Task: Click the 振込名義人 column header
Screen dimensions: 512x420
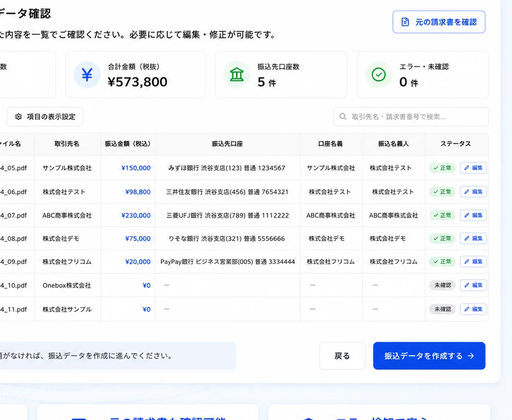Action: tap(393, 144)
